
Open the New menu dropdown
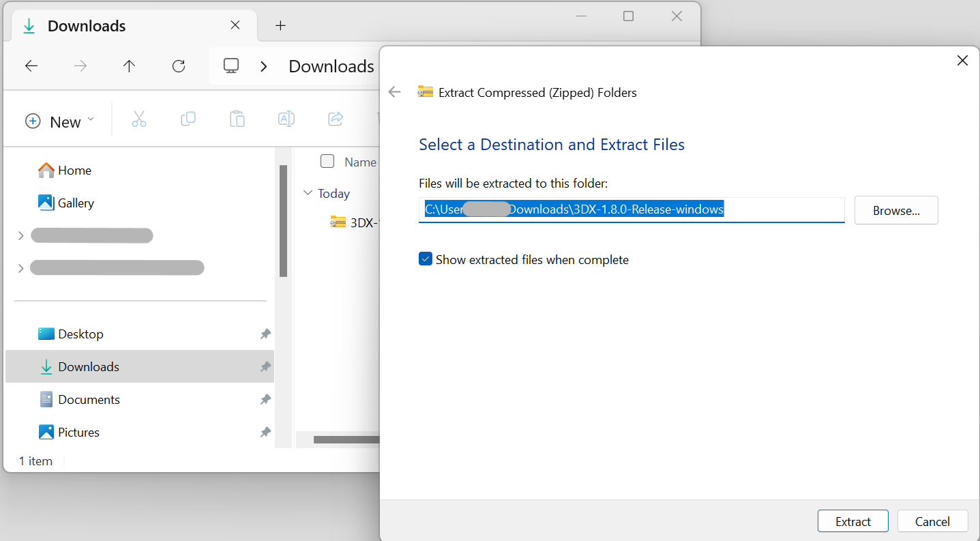pos(60,121)
